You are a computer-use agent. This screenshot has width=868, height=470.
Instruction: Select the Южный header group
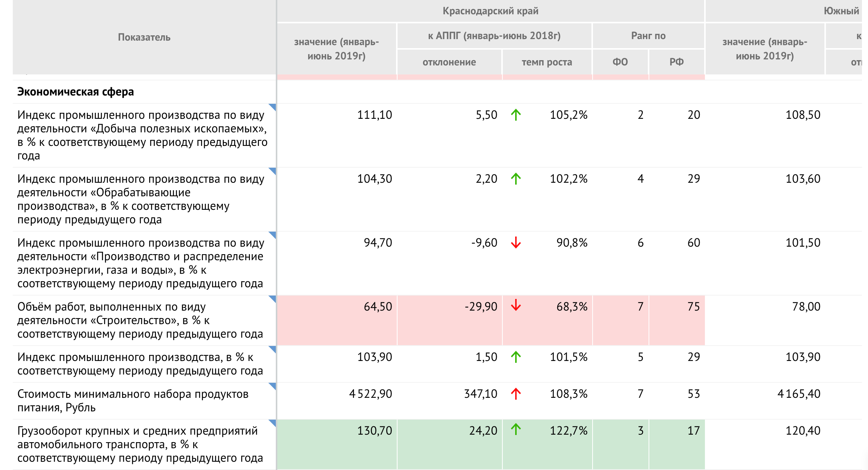pos(841,11)
